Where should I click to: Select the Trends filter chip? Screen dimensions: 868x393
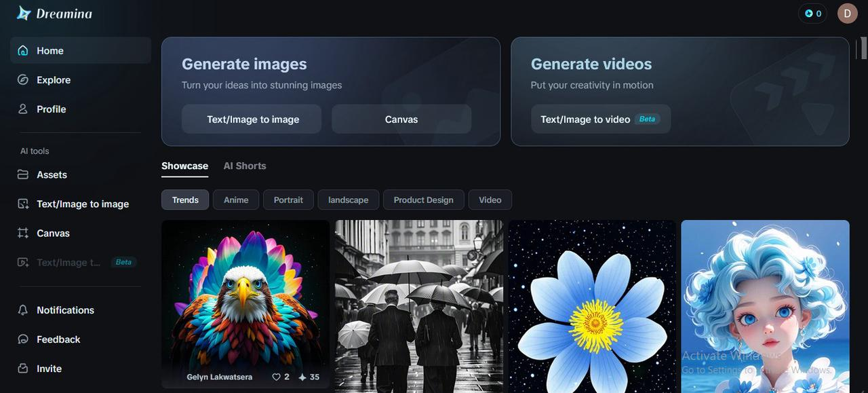[185, 200]
